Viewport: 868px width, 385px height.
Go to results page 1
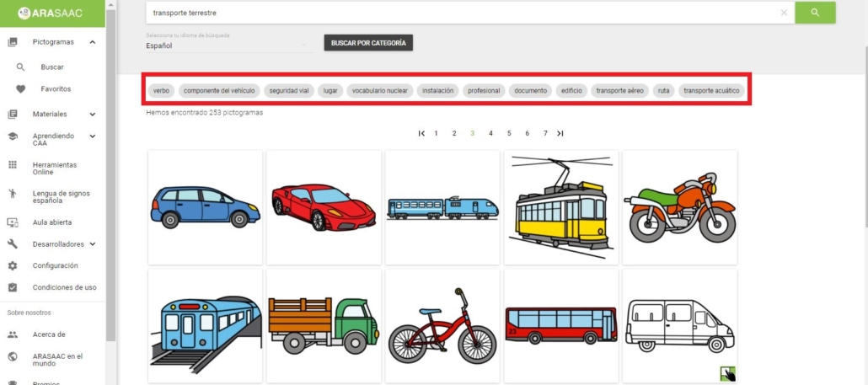(437, 133)
